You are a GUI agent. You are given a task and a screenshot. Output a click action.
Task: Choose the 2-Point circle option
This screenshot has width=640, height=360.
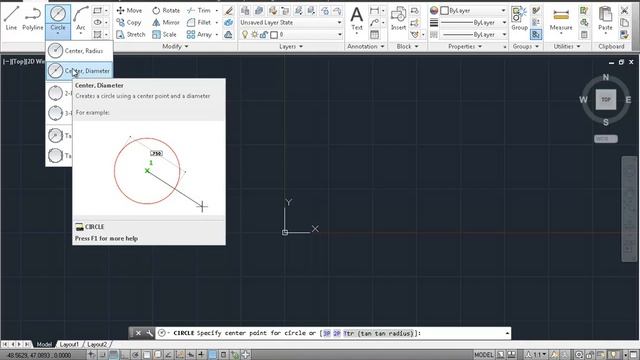[59, 93]
